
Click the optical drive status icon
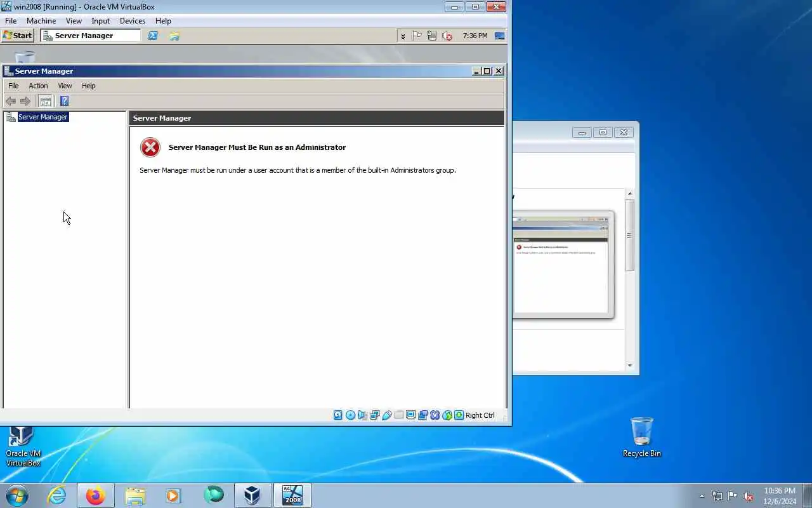350,415
